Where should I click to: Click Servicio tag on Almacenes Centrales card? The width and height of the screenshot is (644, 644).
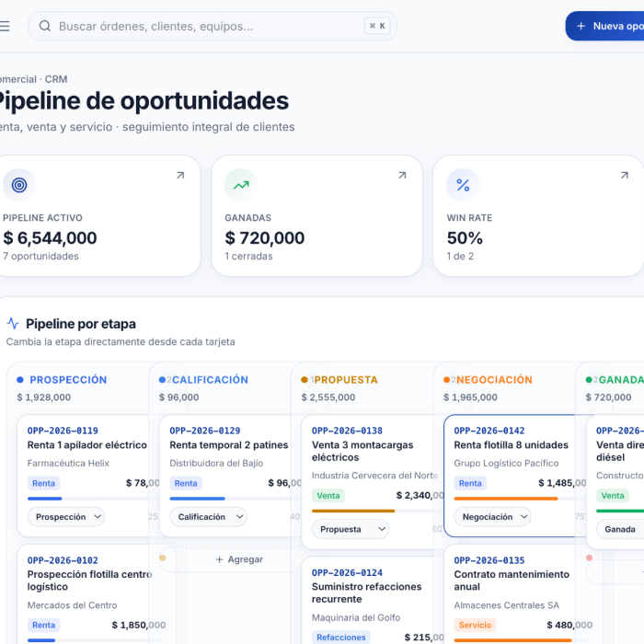[476, 625]
